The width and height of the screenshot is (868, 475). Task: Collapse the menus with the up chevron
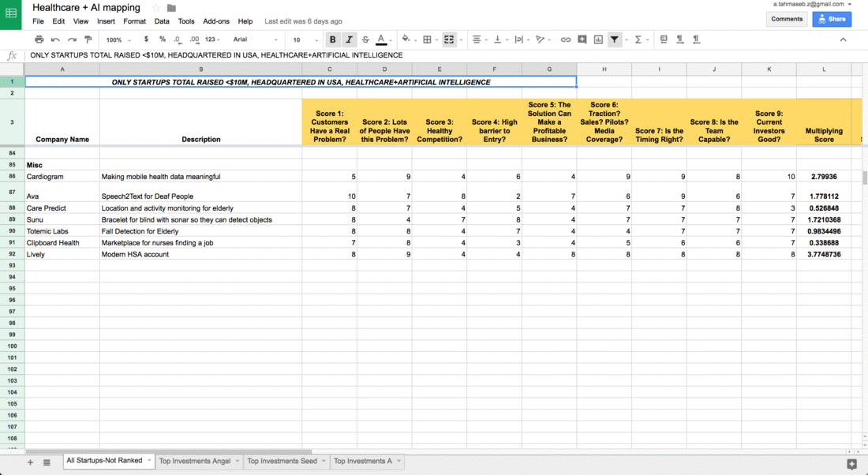(x=843, y=39)
